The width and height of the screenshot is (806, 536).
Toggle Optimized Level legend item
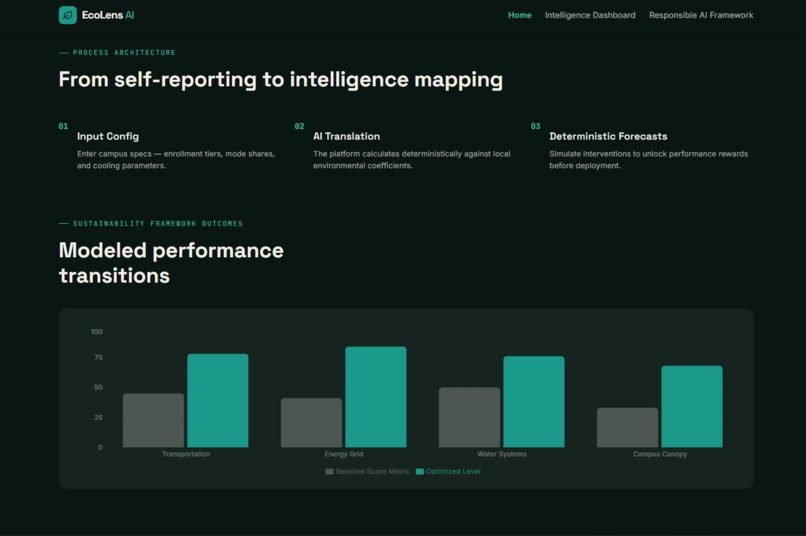(448, 471)
